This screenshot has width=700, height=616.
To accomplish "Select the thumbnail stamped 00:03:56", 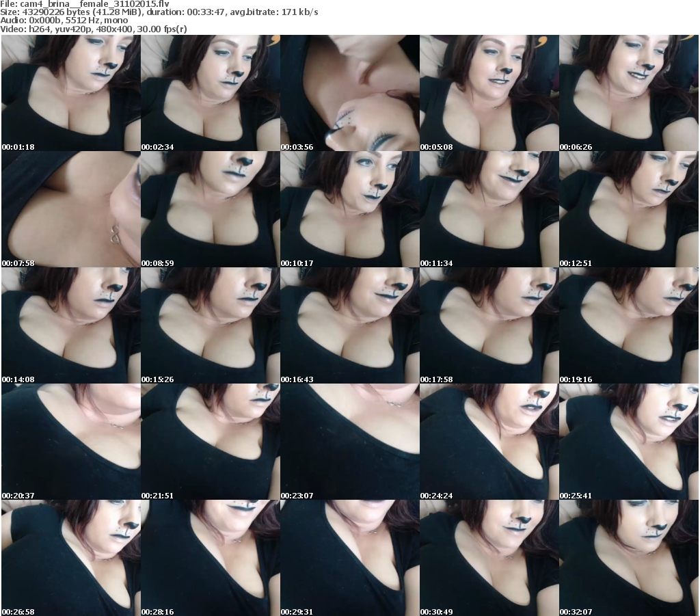I will [x=349, y=93].
